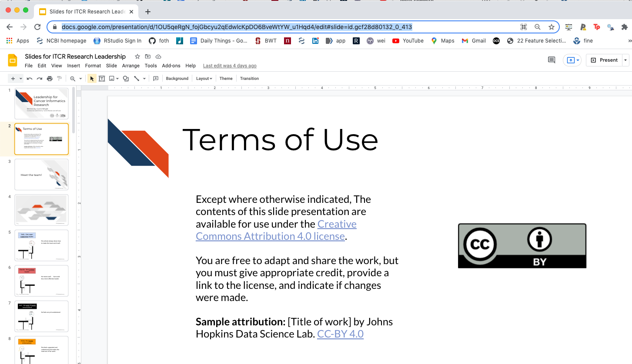Click the Redo arrow in toolbar
This screenshot has width=632, height=364.
pyautogui.click(x=40, y=79)
